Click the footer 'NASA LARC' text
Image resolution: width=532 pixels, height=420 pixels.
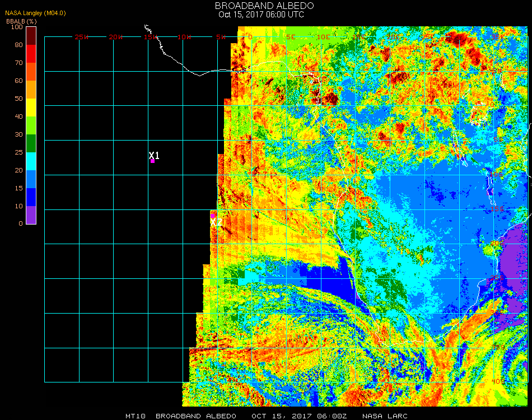(x=385, y=416)
